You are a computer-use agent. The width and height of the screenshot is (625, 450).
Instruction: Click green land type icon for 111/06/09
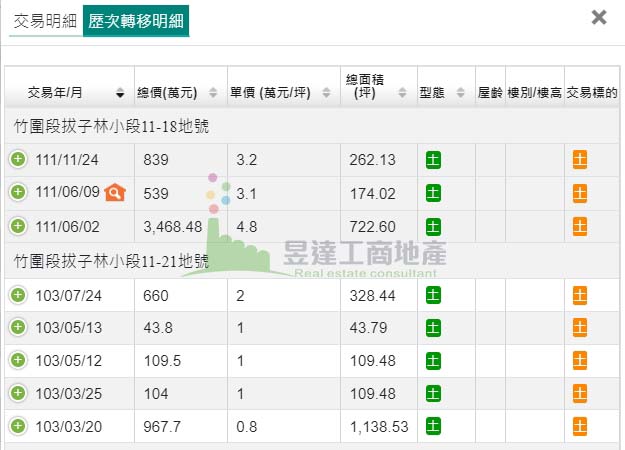click(433, 193)
